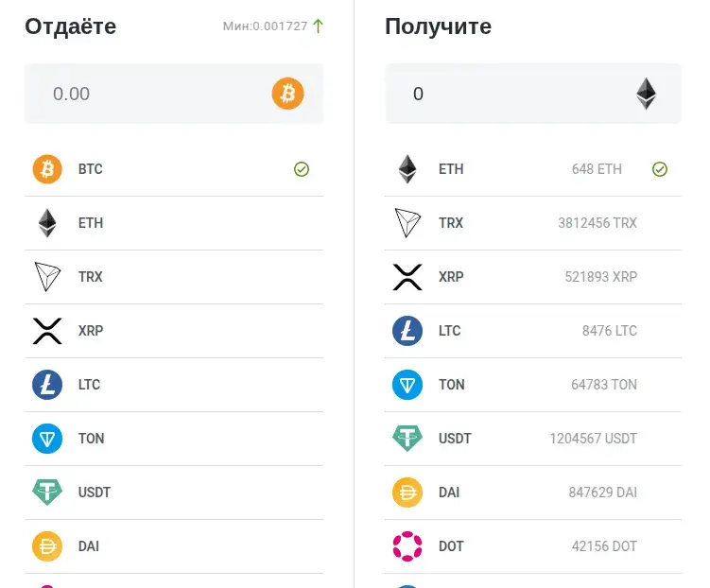Viewport: 710px width, 588px height.
Task: Focus the receive amount input showing 0
Action: 533,94
